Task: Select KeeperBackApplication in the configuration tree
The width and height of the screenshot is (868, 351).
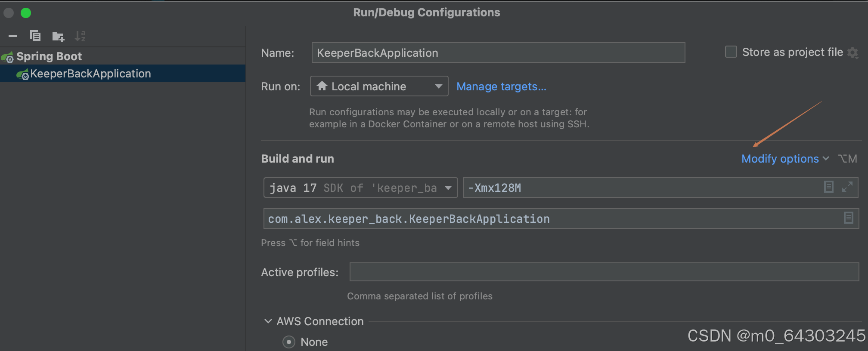Action: click(x=90, y=74)
